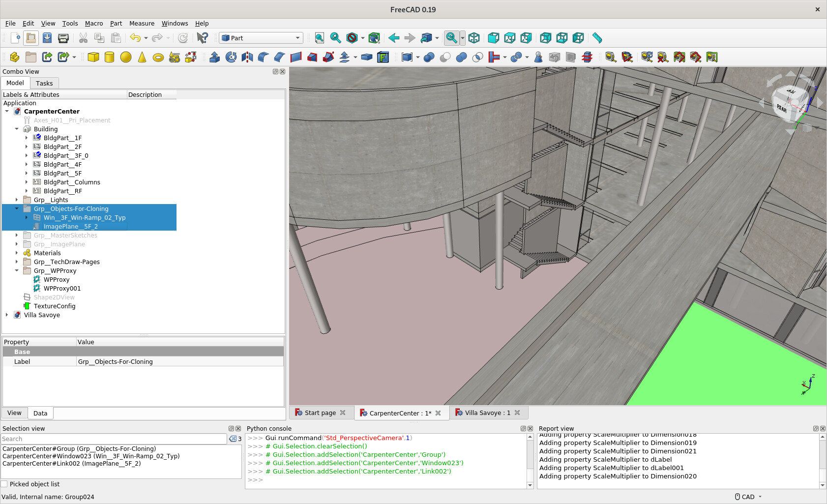Click the Report view scrollbar

coord(823,461)
